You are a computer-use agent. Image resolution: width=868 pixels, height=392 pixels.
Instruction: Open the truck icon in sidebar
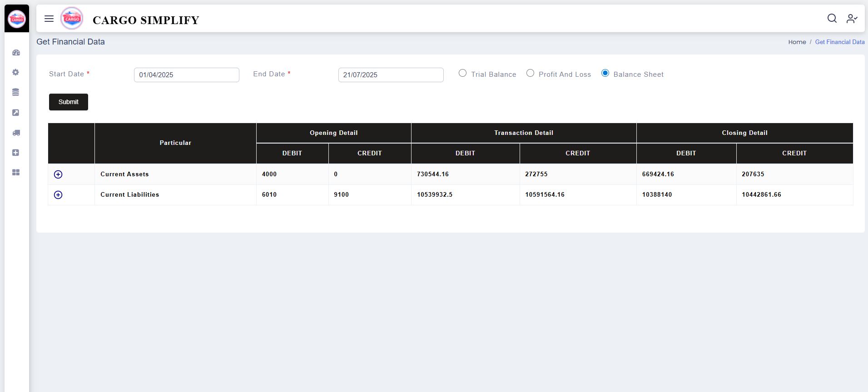tap(16, 133)
